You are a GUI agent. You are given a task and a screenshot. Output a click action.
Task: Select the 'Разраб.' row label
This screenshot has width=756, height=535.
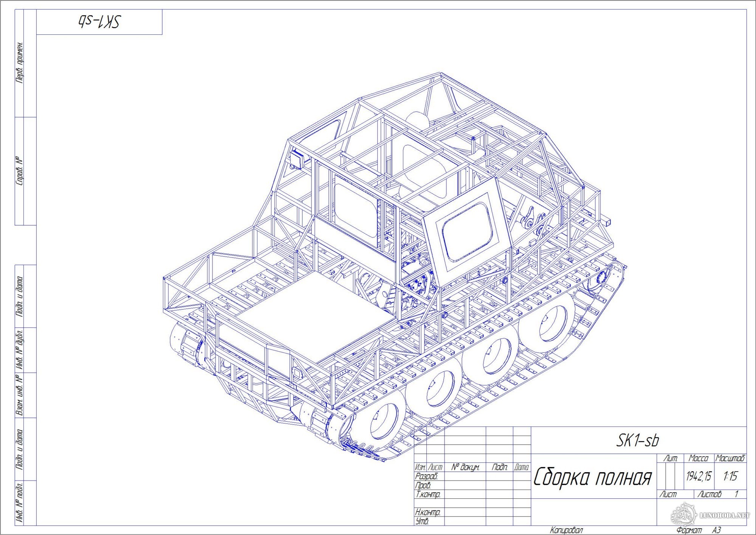tap(426, 476)
